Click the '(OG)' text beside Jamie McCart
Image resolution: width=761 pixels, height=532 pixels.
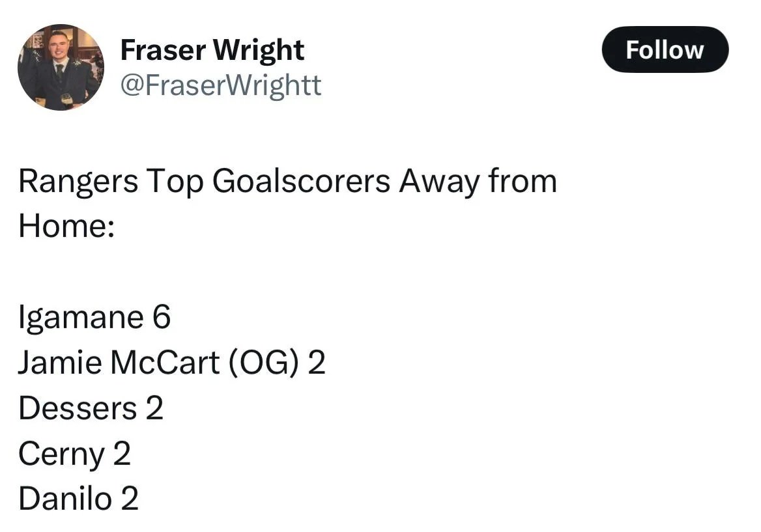click(263, 363)
